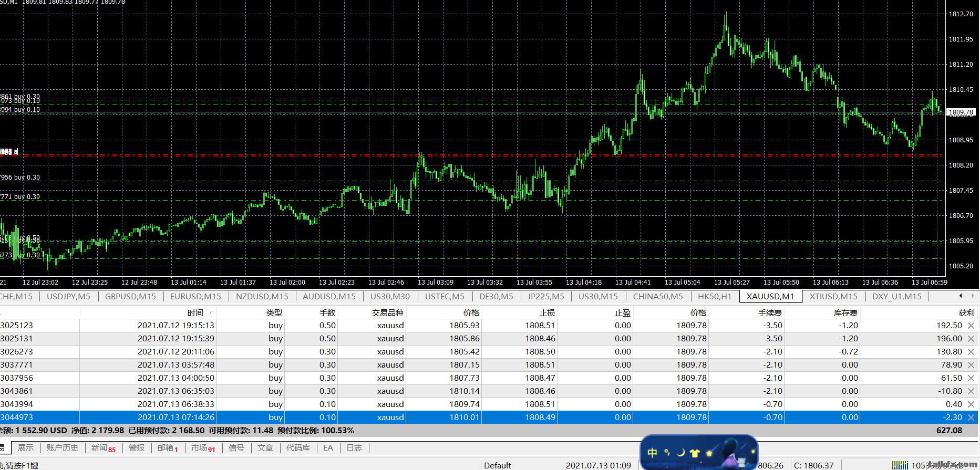
Task: Open the CHINA50,M5 chart tab
Action: pyautogui.click(x=658, y=297)
